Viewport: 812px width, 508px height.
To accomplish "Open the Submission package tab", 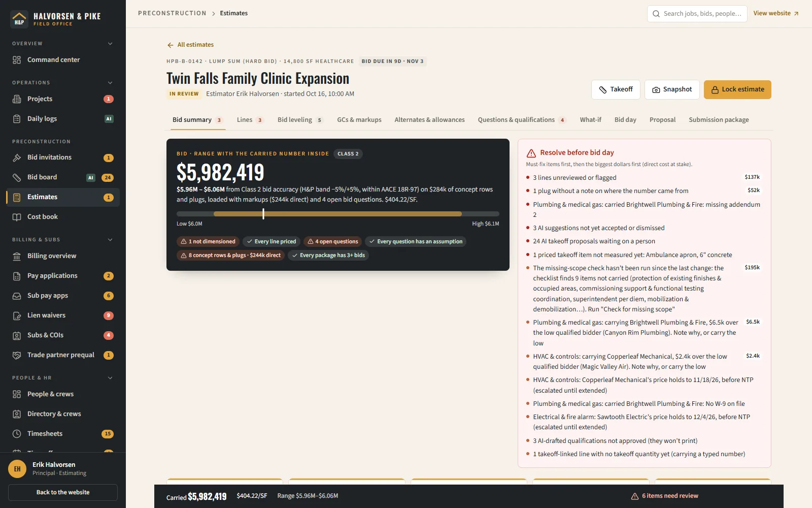I will click(719, 120).
